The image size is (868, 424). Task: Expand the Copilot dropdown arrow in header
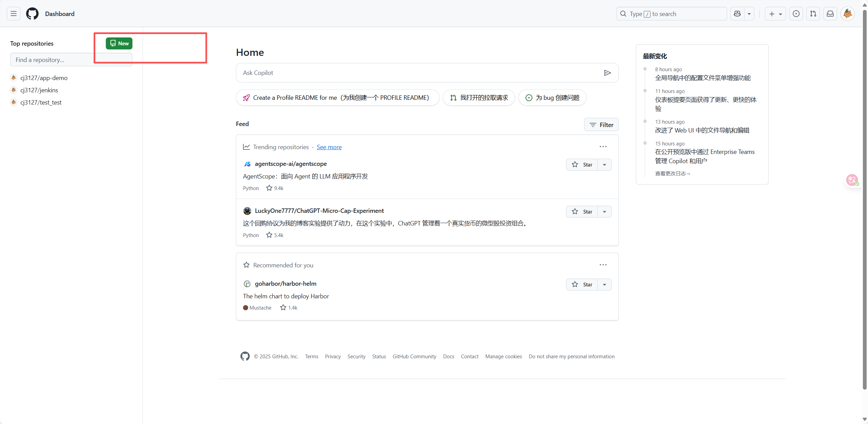click(x=749, y=14)
